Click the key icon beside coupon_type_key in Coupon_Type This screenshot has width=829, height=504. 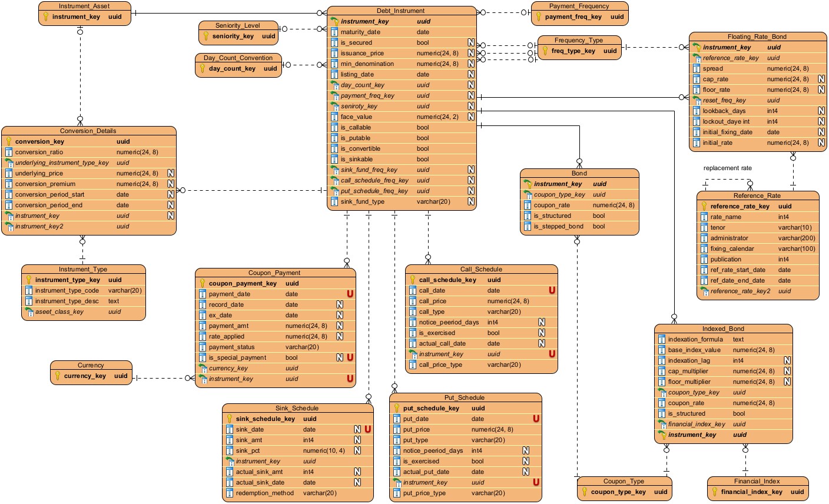pyautogui.click(x=585, y=492)
